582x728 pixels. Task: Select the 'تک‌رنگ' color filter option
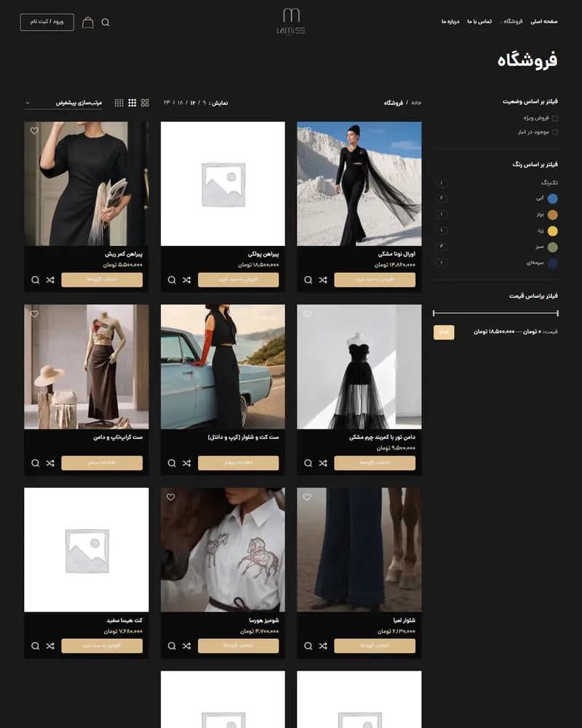(549, 183)
